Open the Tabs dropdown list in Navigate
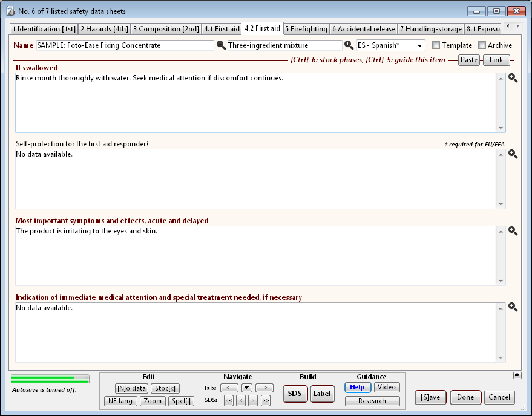The width and height of the screenshot is (532, 416). (x=247, y=388)
